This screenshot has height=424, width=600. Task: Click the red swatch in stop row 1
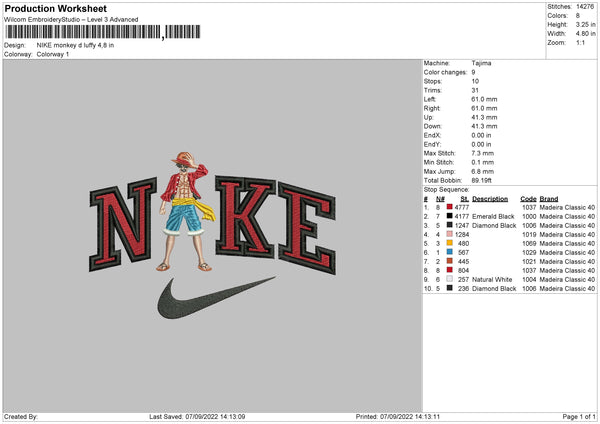tap(449, 207)
